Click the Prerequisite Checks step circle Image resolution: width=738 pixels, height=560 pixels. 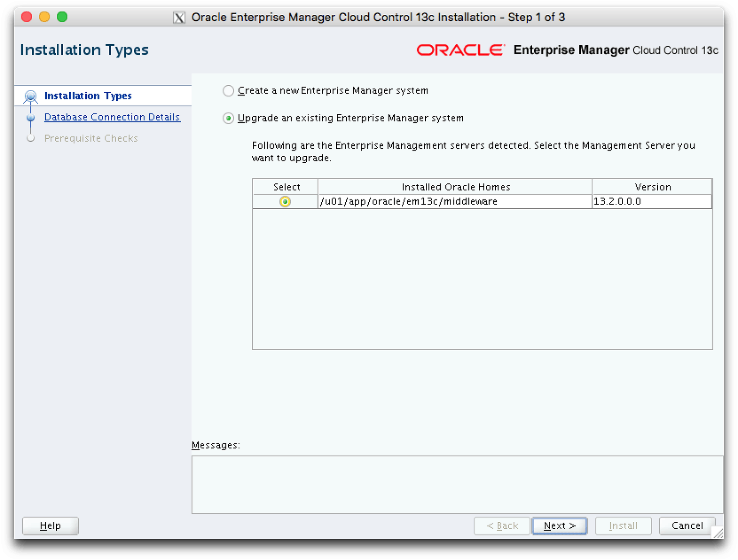coord(31,138)
